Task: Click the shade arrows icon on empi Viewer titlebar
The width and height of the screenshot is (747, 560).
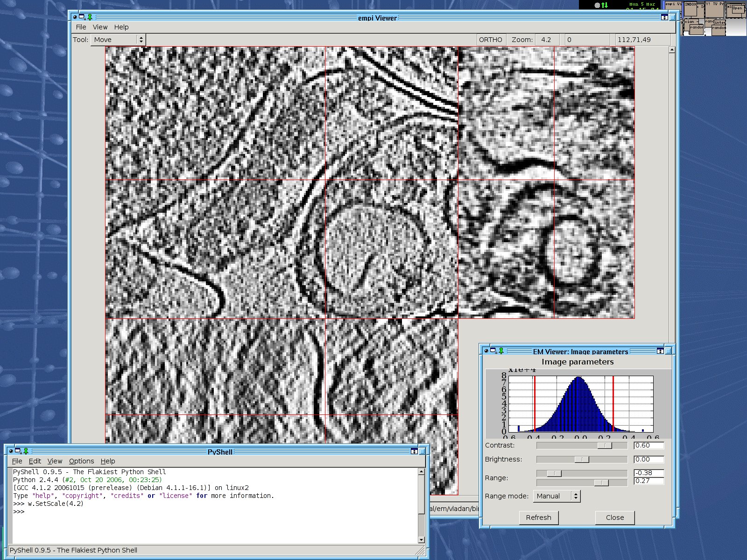Action: click(664, 17)
